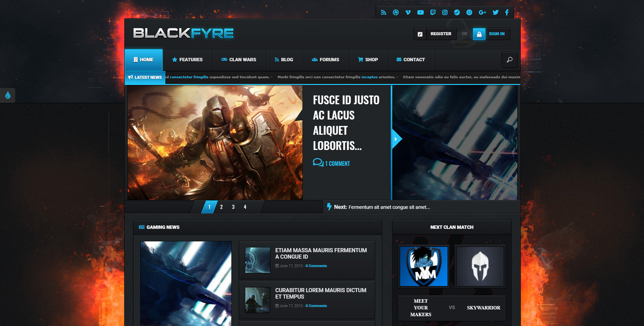Open the Pinterest social icon
644x326 pixels.
pos(469,13)
